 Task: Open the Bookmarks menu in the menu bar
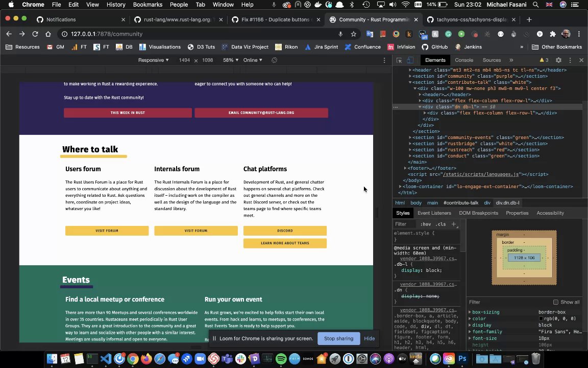coord(148,5)
